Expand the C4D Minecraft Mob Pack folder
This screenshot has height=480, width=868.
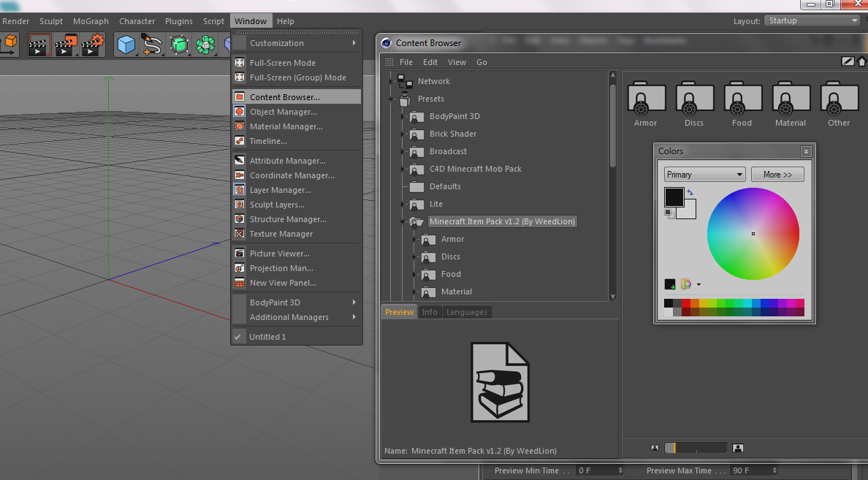(x=403, y=169)
